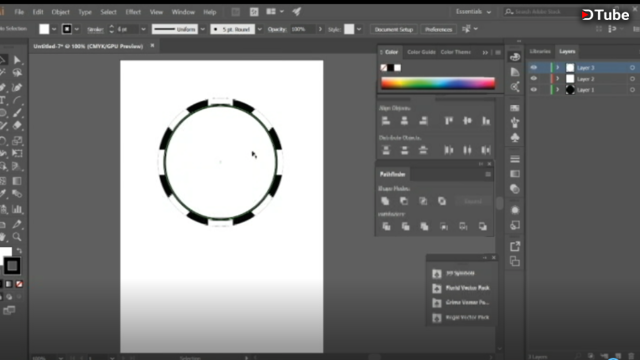Click the Document Setup button

pos(394,29)
